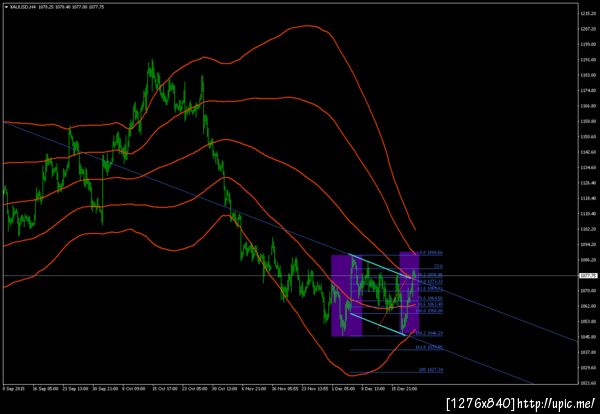Click the upper cyan channel line
The width and height of the screenshot is (600, 414).
point(381,266)
